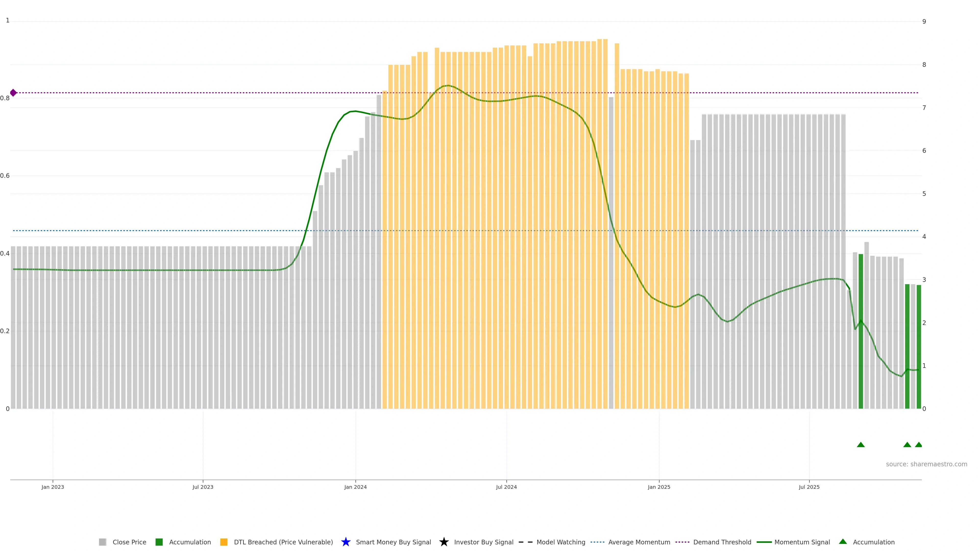Hide the Demand Threshold series via legend
This screenshot has width=980, height=551.
(722, 542)
